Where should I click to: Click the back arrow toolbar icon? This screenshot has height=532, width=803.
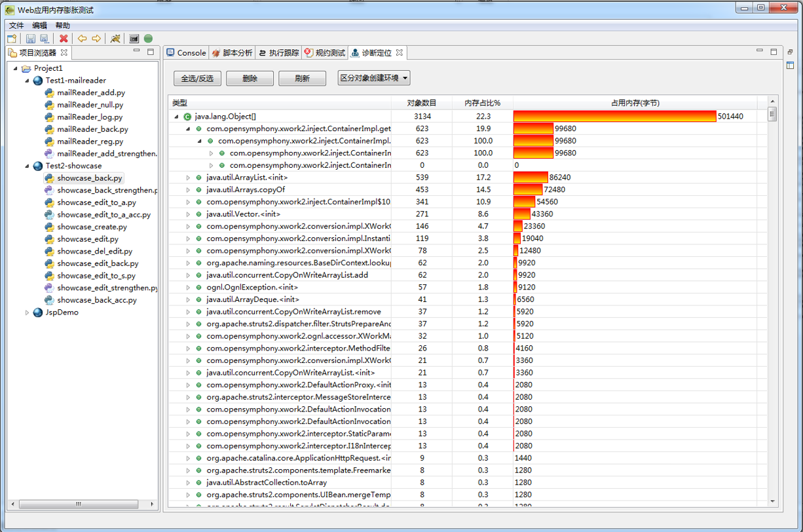click(x=82, y=39)
